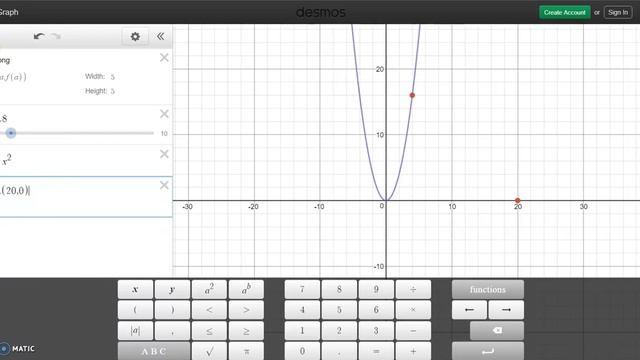The width and height of the screenshot is (640, 360).
Task: Move cursor left with arrow key
Action: coord(469,310)
